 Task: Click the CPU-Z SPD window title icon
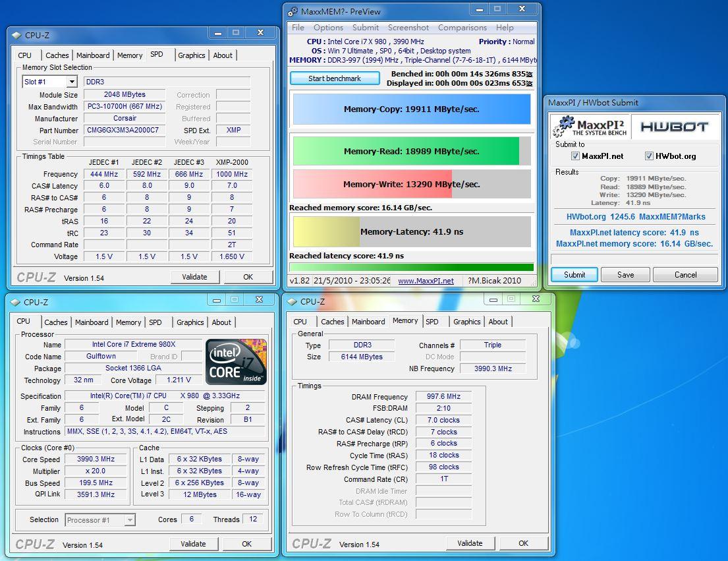(17, 36)
